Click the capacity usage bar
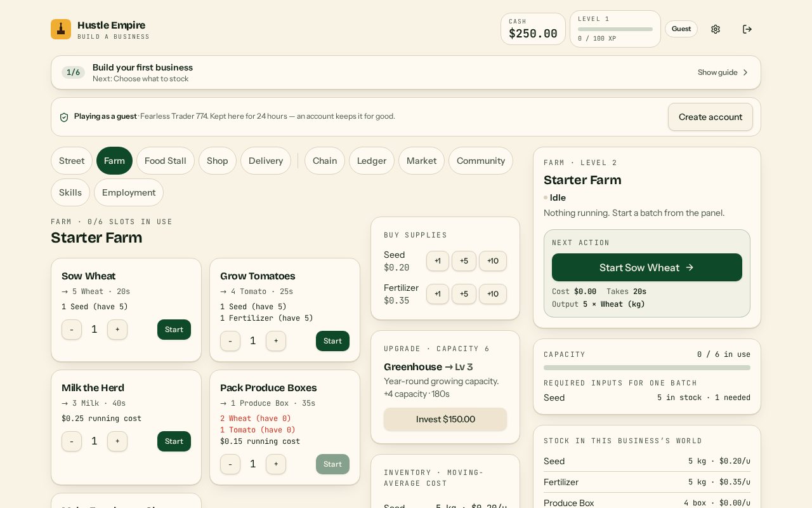This screenshot has width=812, height=508. click(647, 368)
